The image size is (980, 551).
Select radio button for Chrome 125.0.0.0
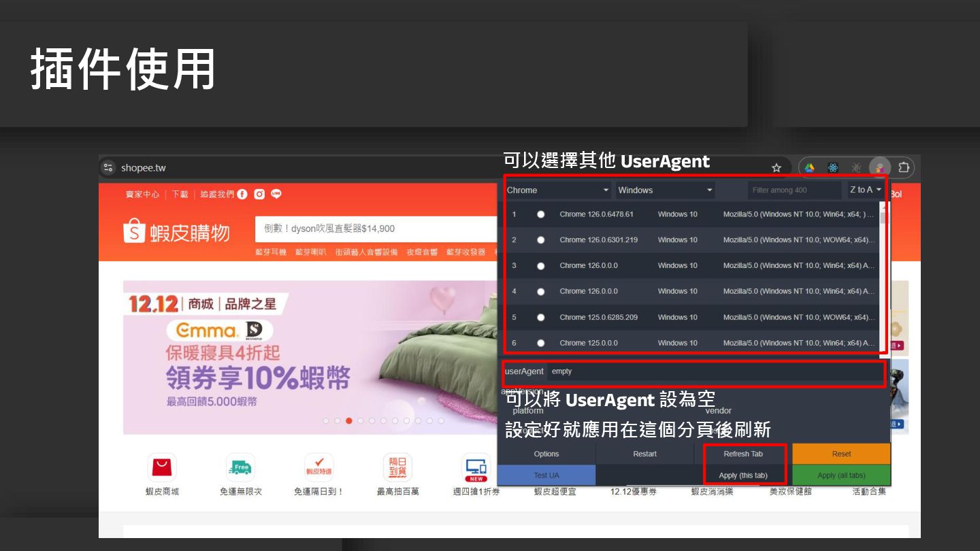click(x=541, y=343)
